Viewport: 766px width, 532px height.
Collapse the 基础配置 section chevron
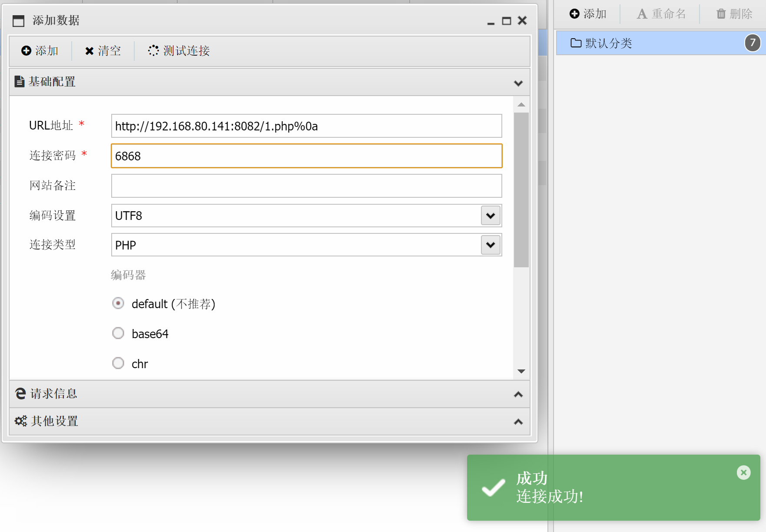(x=518, y=83)
